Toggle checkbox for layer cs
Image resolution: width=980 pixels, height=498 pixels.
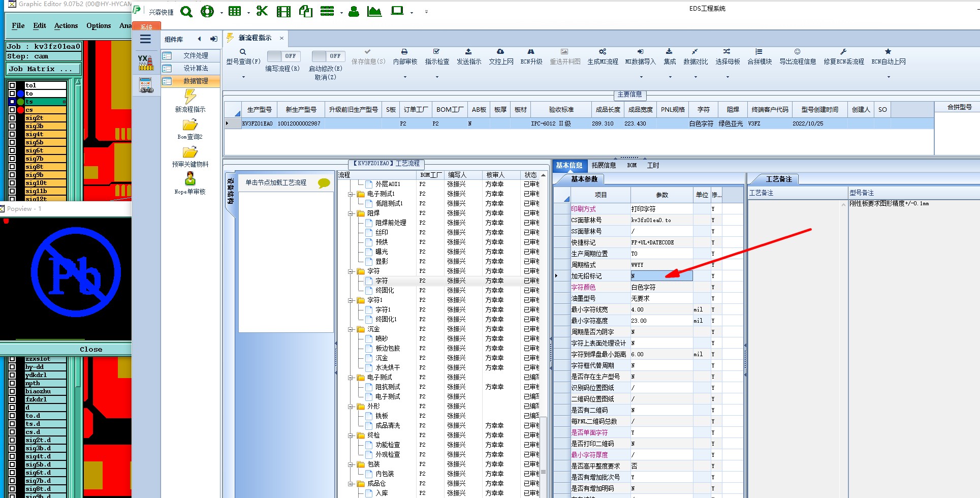[12, 110]
